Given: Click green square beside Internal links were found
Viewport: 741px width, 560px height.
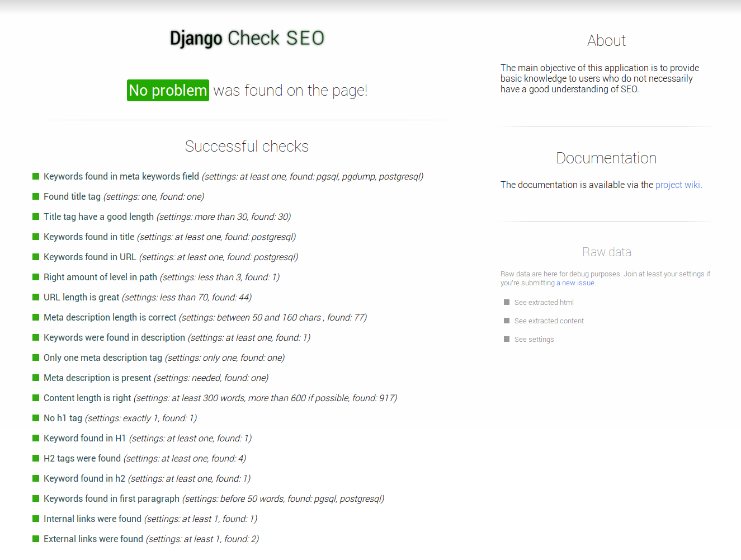Looking at the screenshot, I should click(x=36, y=519).
